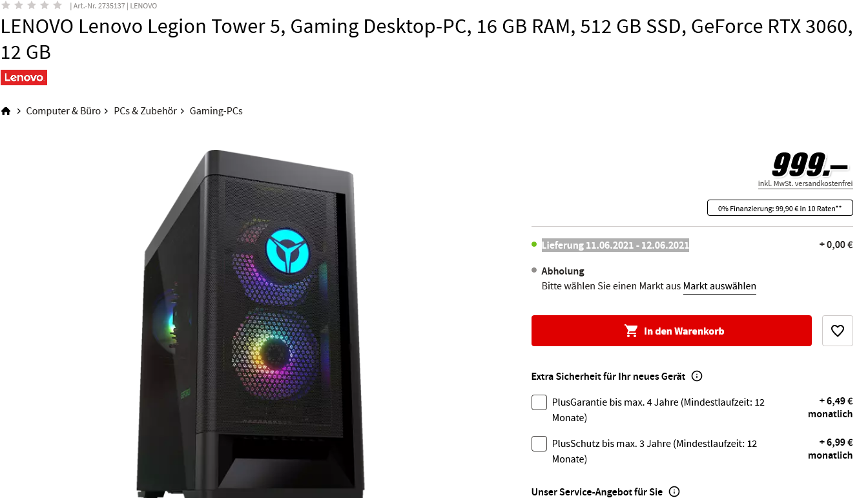Click the In den Warenkorb button

pyautogui.click(x=672, y=331)
